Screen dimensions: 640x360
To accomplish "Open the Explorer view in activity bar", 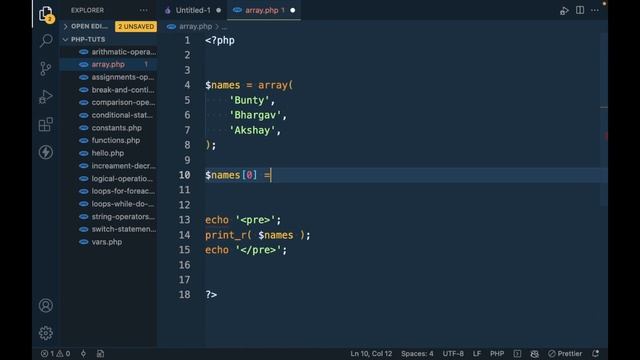I will [46, 14].
